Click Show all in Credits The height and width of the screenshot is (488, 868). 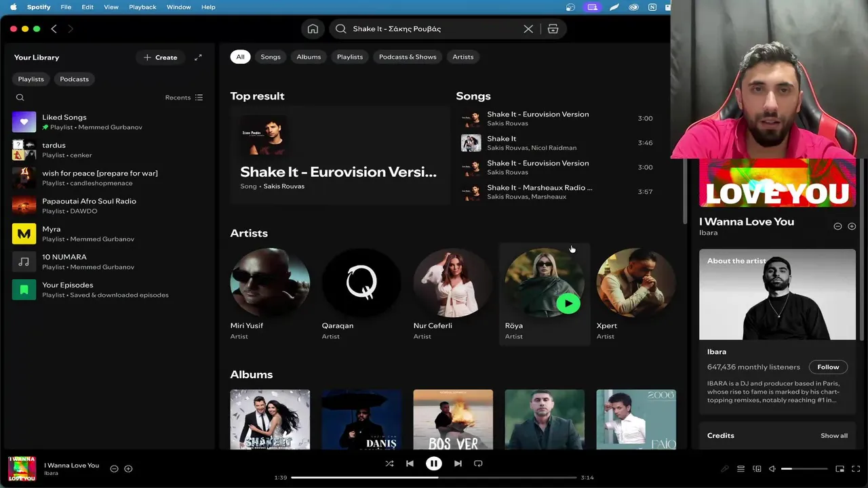click(834, 436)
